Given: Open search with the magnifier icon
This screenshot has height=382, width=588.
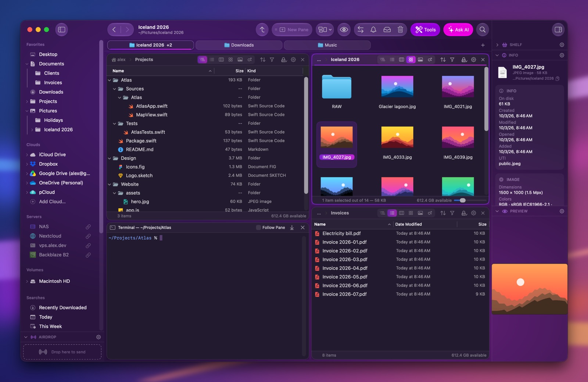Looking at the screenshot, I should point(483,30).
